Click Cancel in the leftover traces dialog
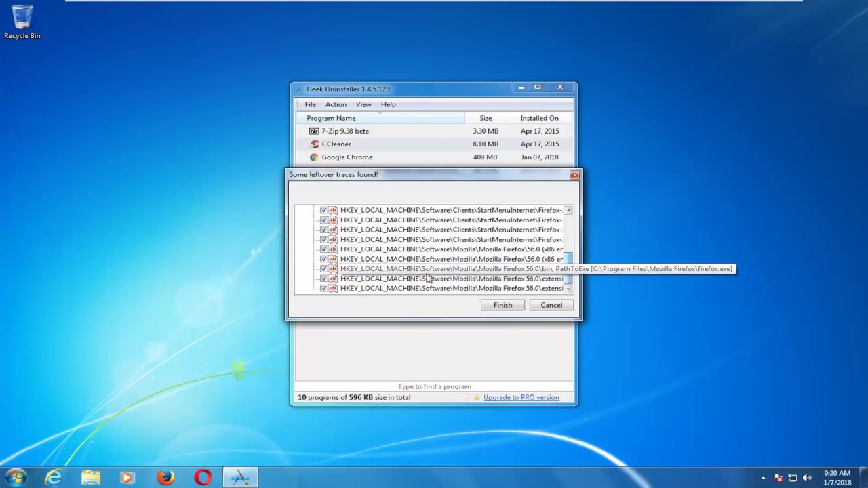 551,305
